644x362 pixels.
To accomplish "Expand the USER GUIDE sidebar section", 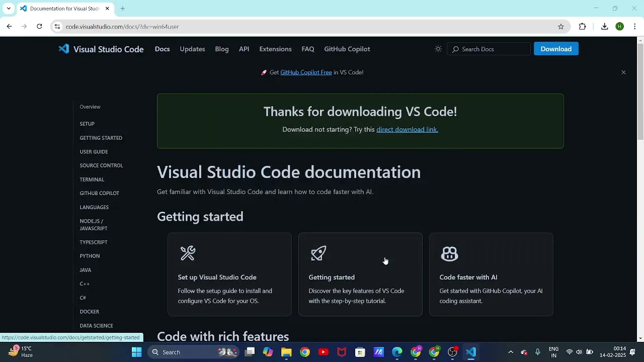I will [x=94, y=152].
